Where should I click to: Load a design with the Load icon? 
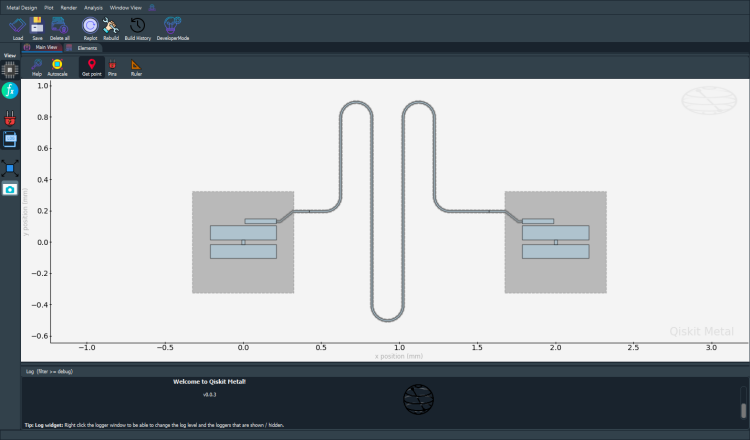point(18,29)
